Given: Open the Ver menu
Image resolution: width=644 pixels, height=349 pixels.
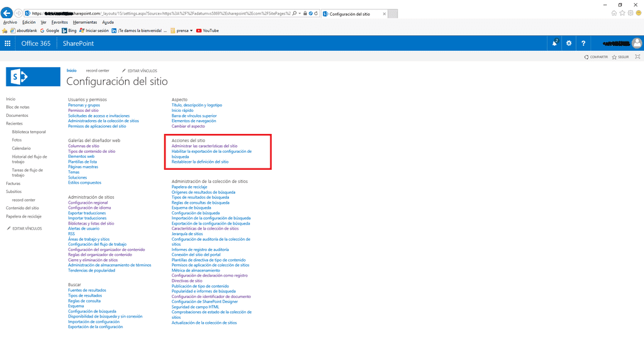Looking at the screenshot, I should (x=43, y=22).
